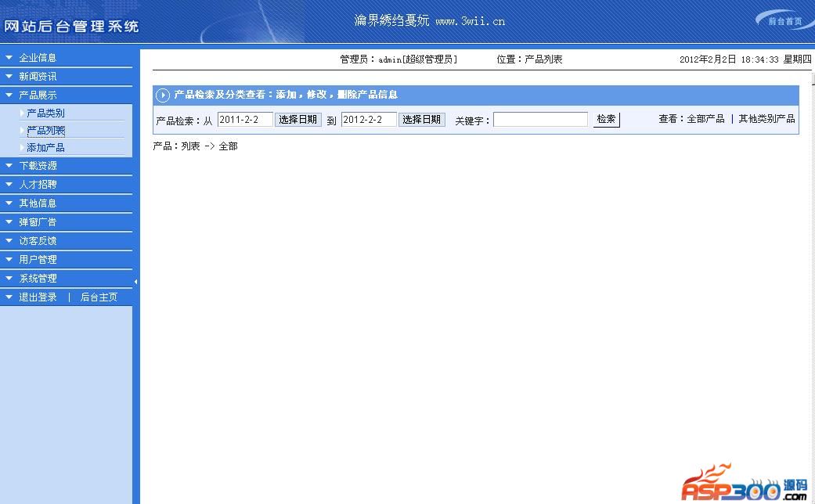Click 退出登录 to log out
This screenshot has height=504, width=815.
(x=38, y=297)
